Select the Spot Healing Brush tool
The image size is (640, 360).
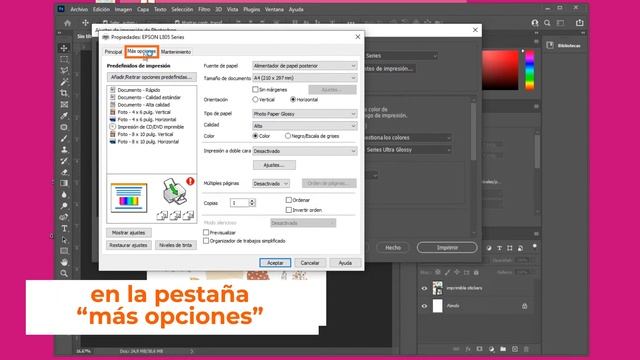(x=64, y=127)
